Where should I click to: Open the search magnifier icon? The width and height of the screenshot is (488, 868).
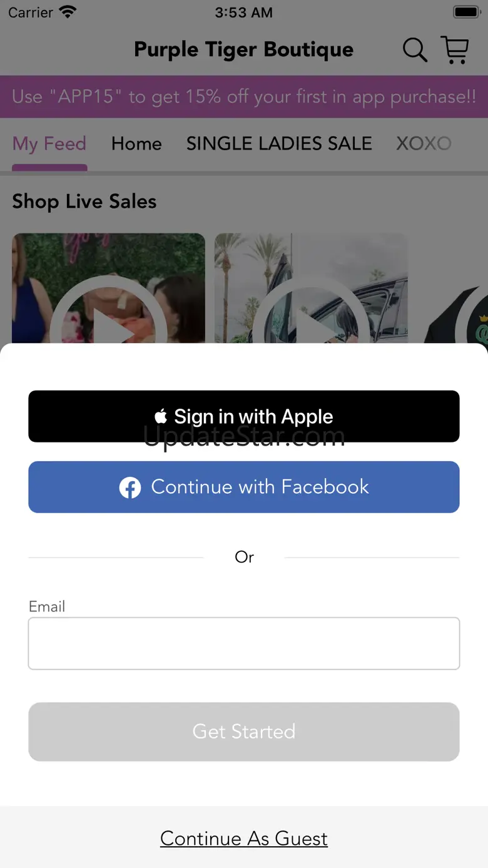pyautogui.click(x=415, y=50)
